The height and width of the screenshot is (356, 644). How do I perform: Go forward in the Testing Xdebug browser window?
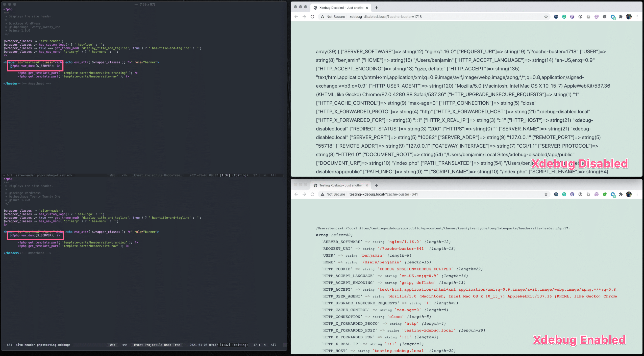304,194
